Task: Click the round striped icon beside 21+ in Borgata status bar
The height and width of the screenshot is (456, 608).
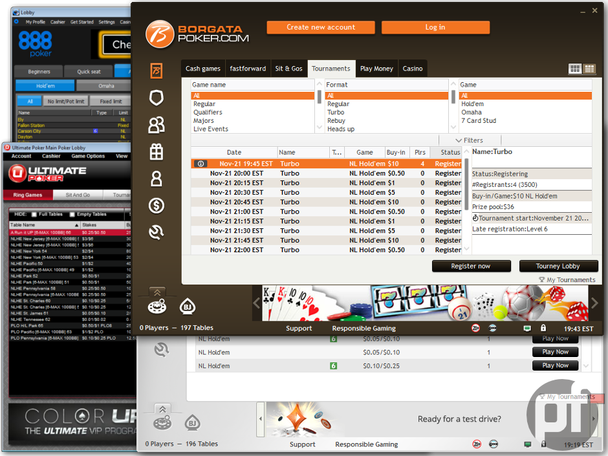Action: 492,328
